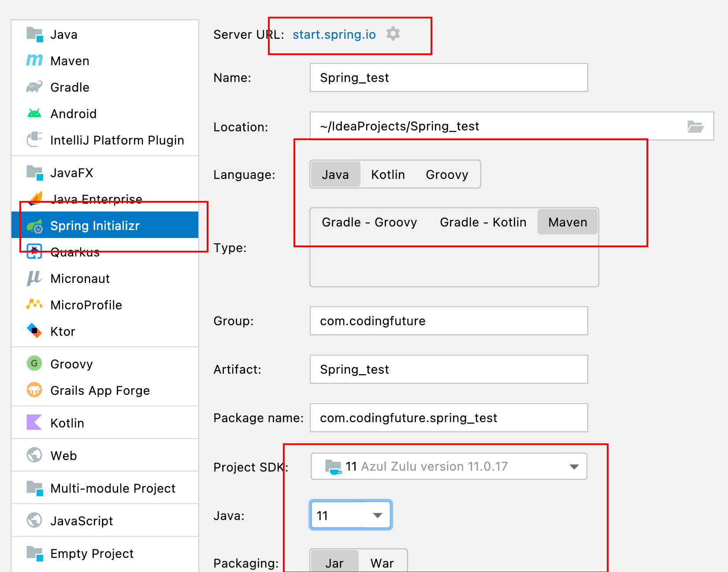
Task: Select Grails App Forge entry
Action: (105, 390)
